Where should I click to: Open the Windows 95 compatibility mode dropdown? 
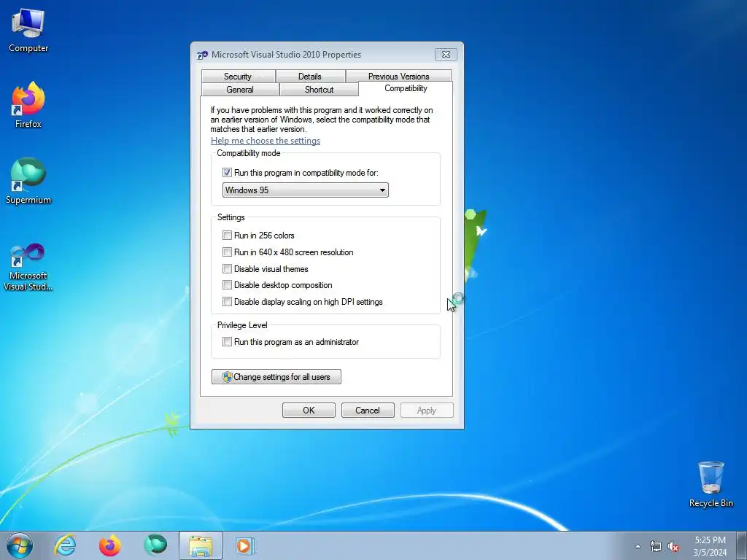pos(306,190)
